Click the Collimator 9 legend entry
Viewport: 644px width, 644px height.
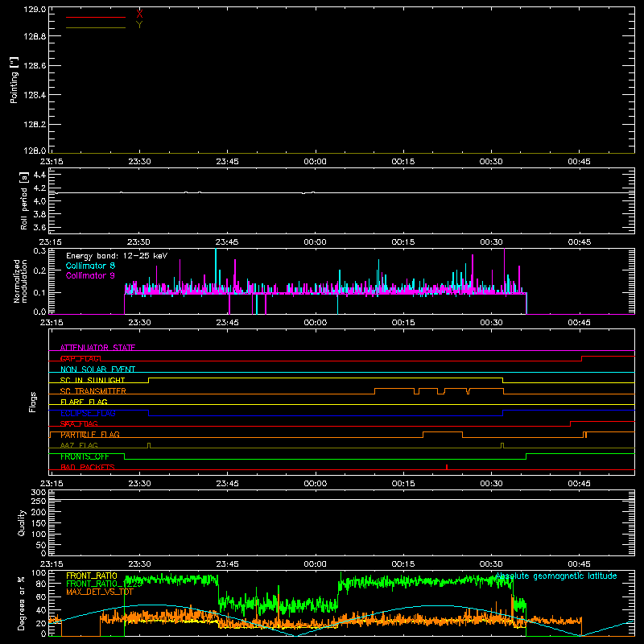click(90, 275)
